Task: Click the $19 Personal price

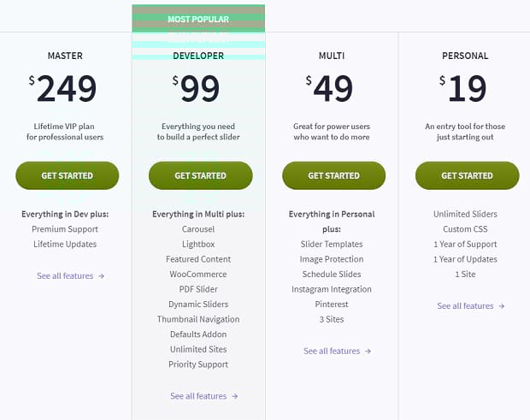Action: 462,88
